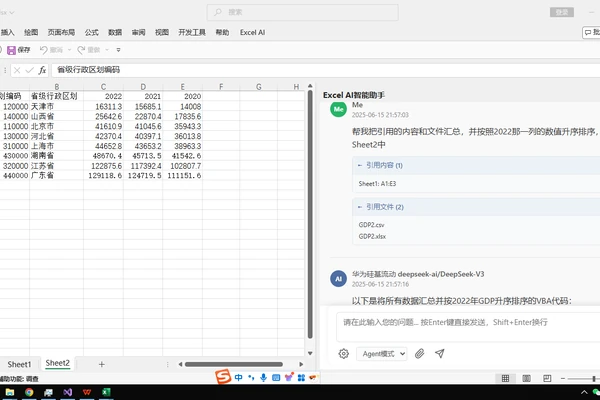The height and width of the screenshot is (400, 600).
Task: Click the Insert Function fx icon
Action: 42,70
